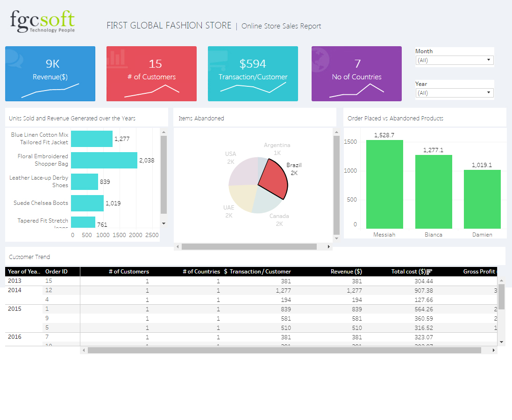Click the Order ID column header

tap(56, 272)
